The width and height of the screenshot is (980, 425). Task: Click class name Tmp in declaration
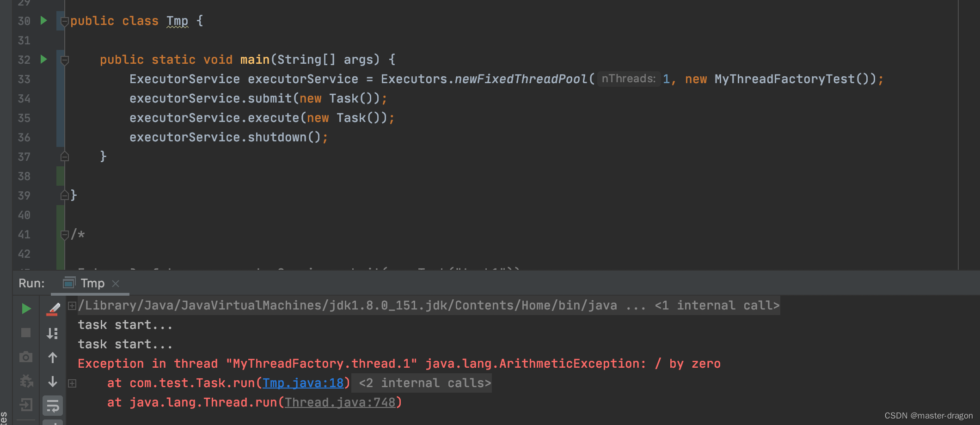click(177, 21)
